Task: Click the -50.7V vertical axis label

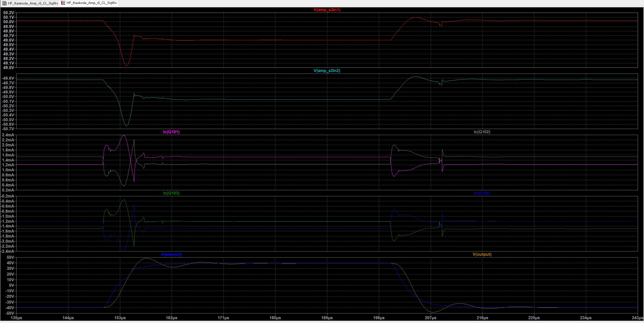Action: click(8, 129)
